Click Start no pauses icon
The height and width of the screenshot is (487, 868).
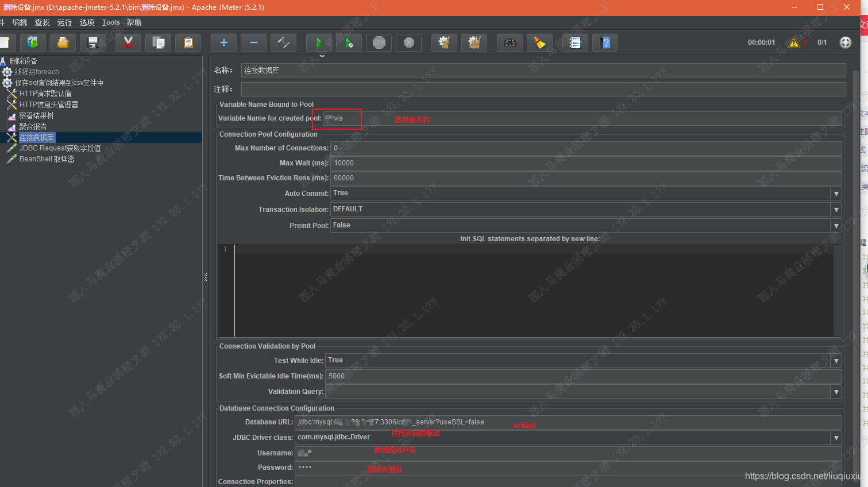click(x=349, y=42)
